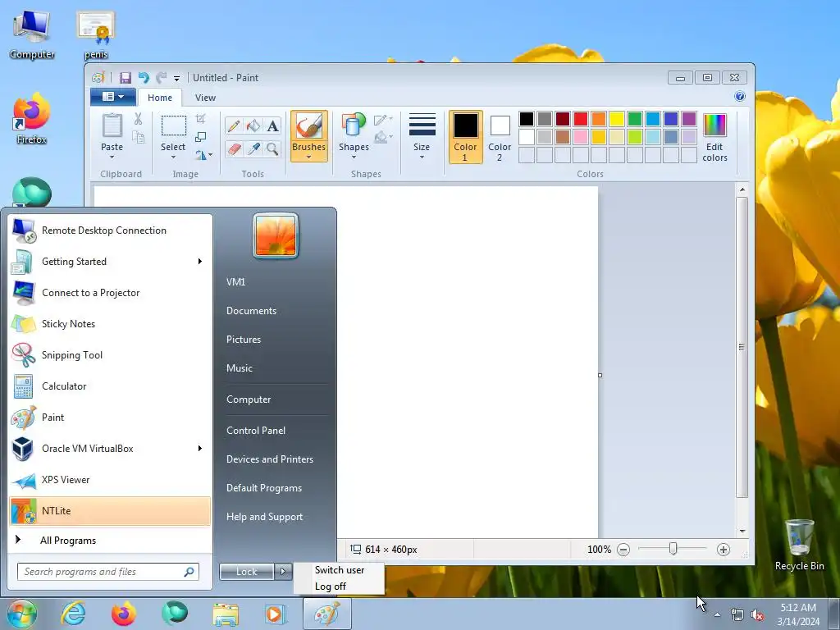Select Color 1 foreground button
Viewport: 840px width, 630px height.
[x=466, y=137]
